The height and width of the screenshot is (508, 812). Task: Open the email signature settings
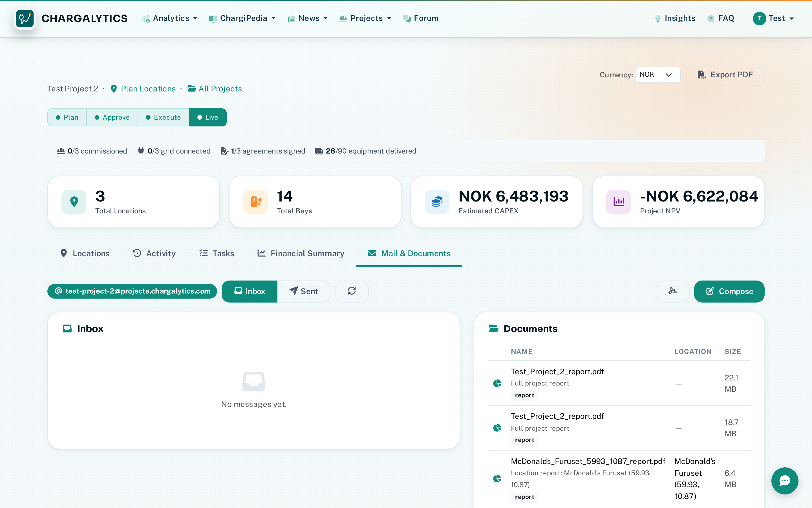click(672, 291)
